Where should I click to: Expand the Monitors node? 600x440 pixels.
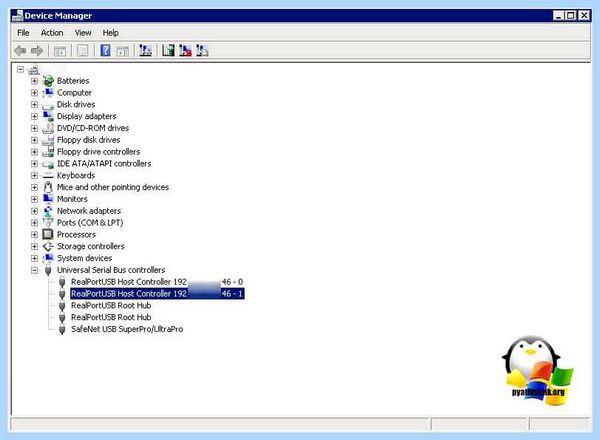pos(34,199)
